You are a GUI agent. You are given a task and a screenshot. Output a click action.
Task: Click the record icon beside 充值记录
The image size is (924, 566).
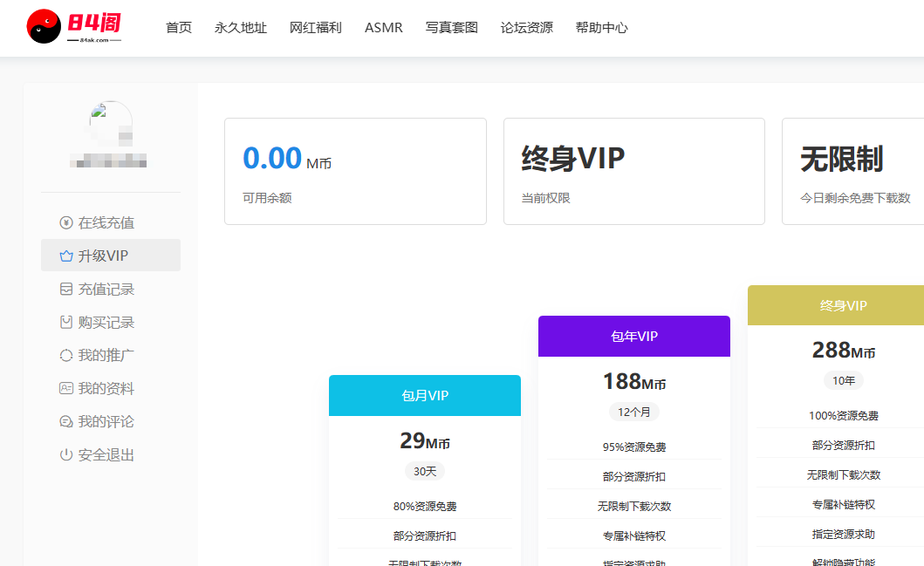66,290
